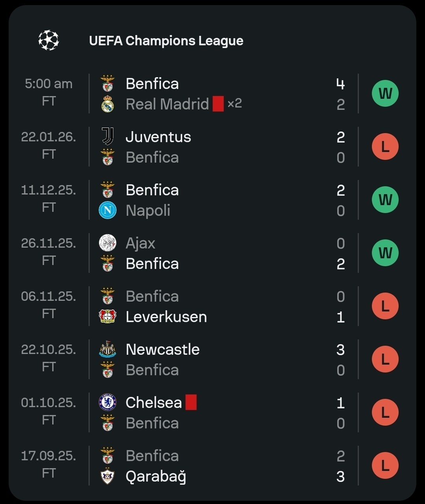Select the 26.11.25 Ajax match date
The width and height of the screenshot is (425, 504).
48,243
